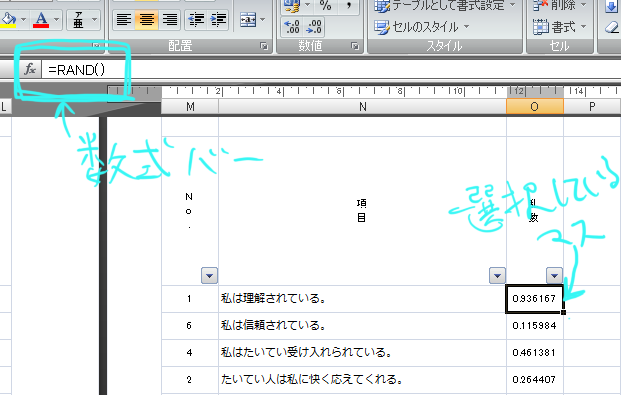621x395 pixels.
Task: Click the 項目 header cell
Action: pos(362,211)
